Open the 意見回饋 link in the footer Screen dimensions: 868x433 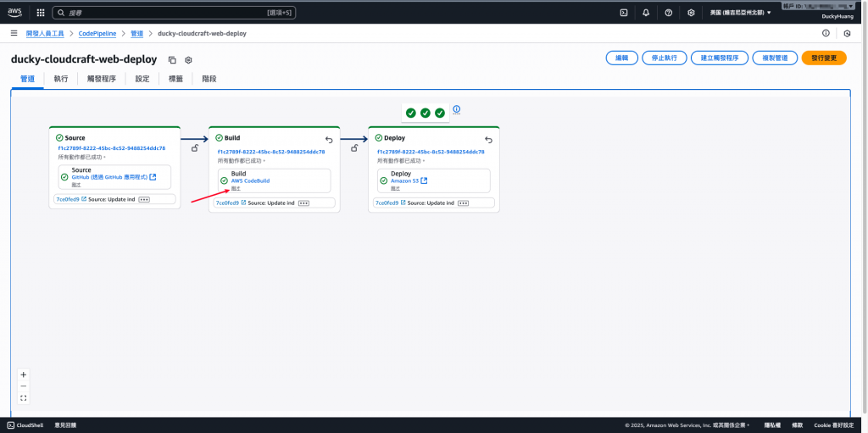click(x=65, y=425)
